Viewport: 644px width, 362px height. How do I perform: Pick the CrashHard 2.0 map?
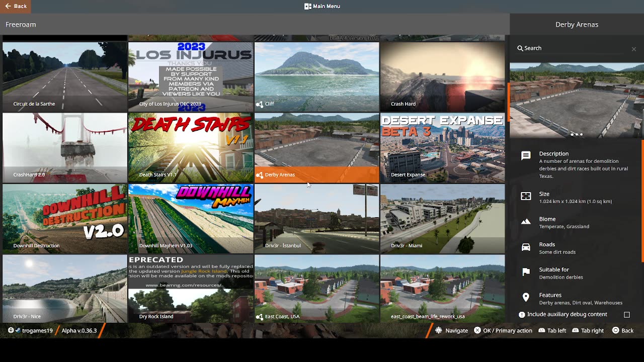click(x=65, y=147)
